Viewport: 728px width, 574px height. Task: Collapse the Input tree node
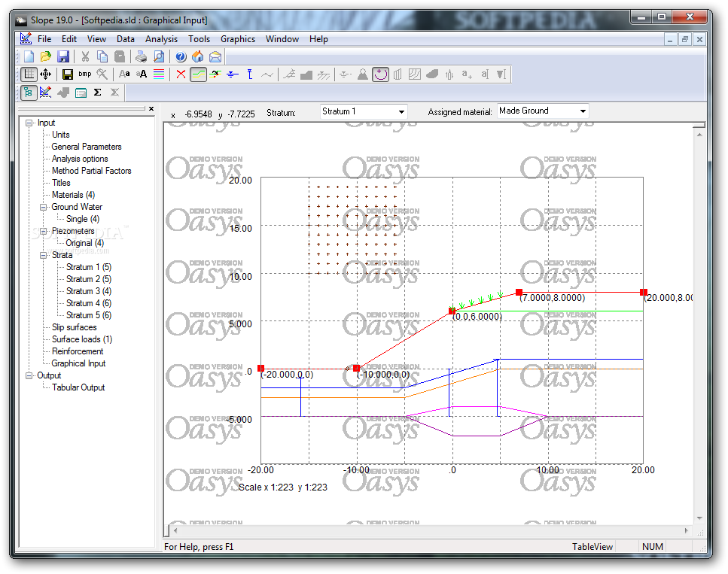point(29,123)
